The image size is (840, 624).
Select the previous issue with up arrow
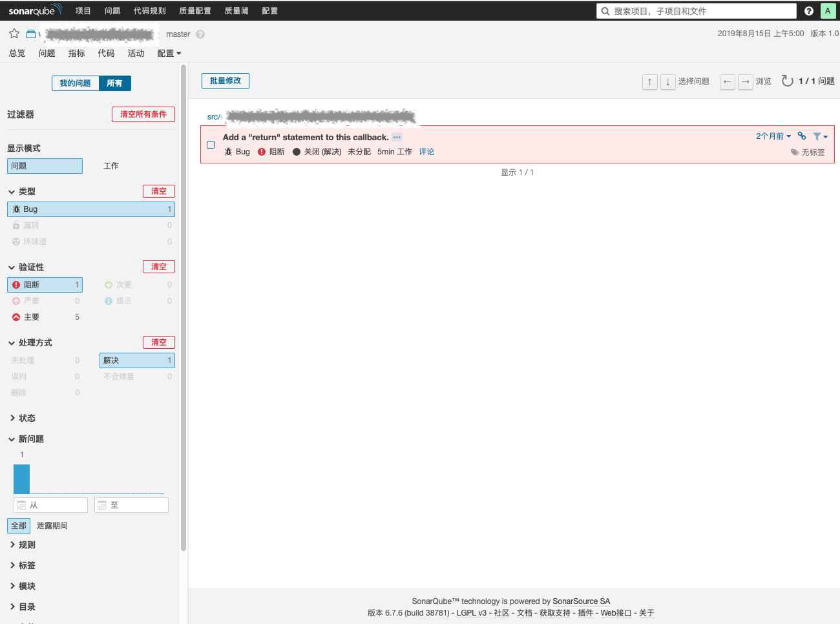tap(650, 81)
